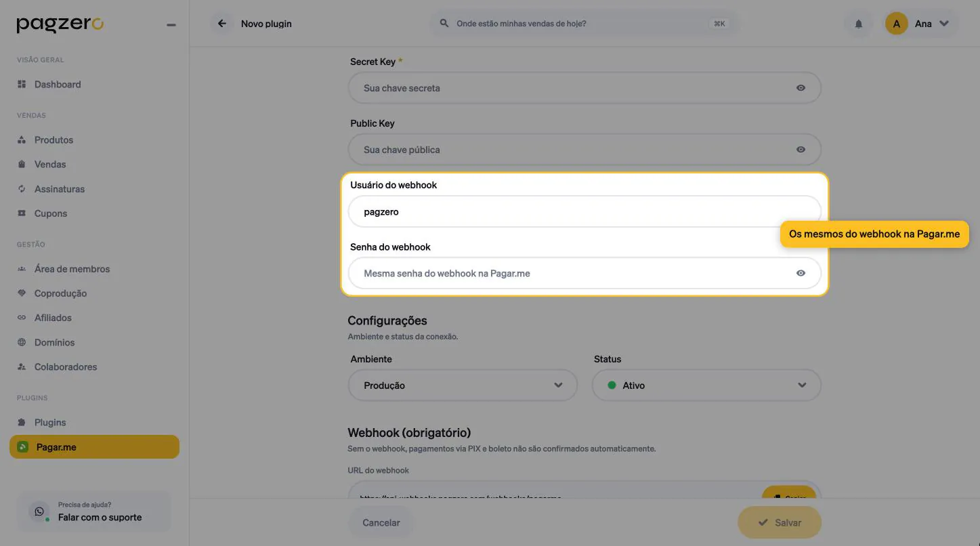Click the Assinaturas refresh icon
This screenshot has height=546, width=980.
tap(22, 189)
